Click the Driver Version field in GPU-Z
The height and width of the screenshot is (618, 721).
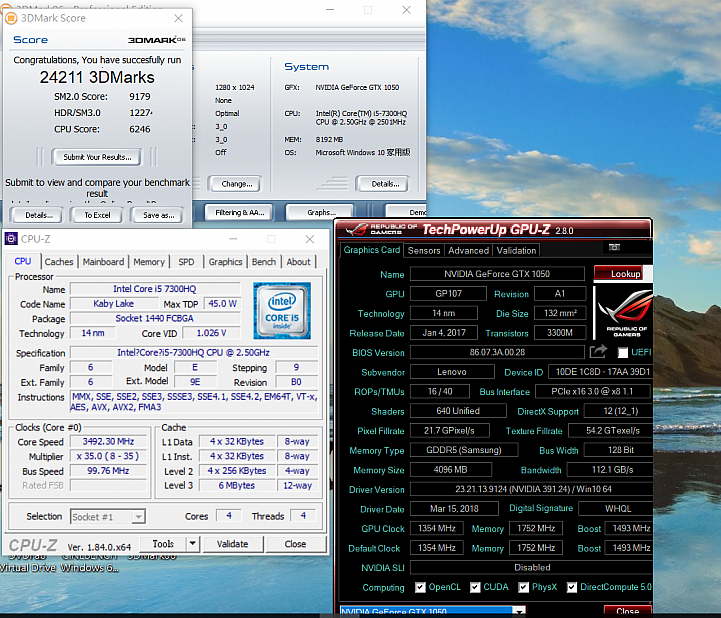[531, 489]
